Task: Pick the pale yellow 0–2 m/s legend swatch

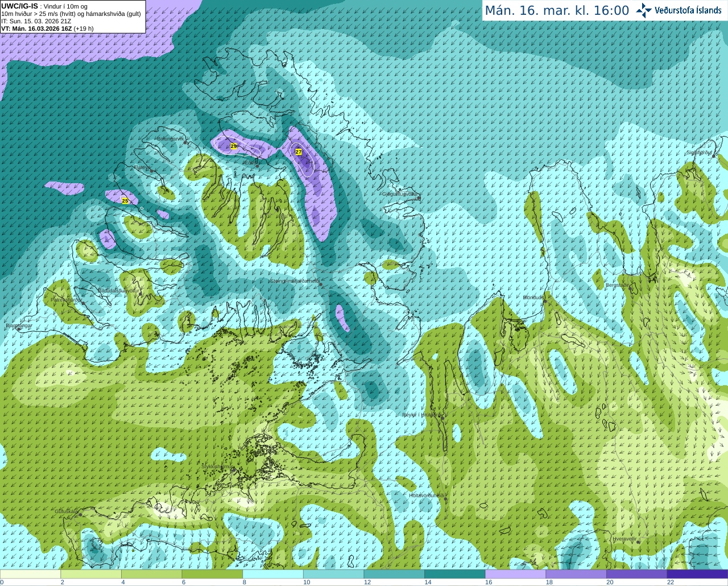Action: click(x=30, y=574)
